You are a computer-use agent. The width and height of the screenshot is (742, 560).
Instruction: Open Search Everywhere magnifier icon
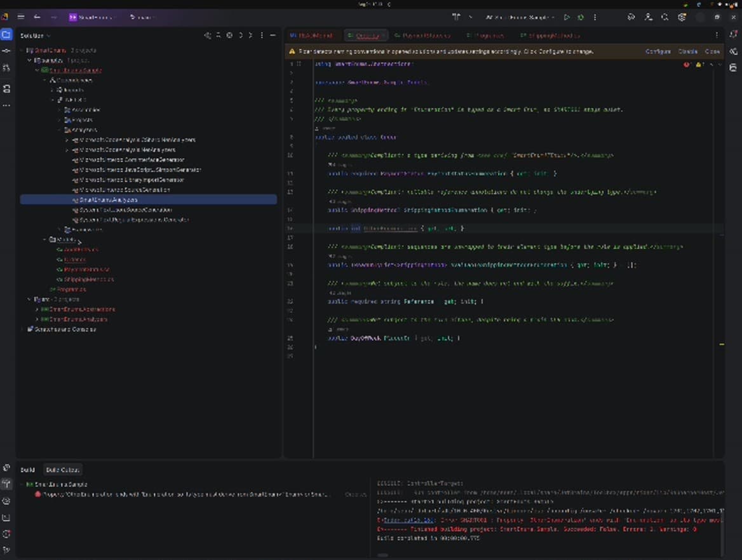tap(665, 17)
